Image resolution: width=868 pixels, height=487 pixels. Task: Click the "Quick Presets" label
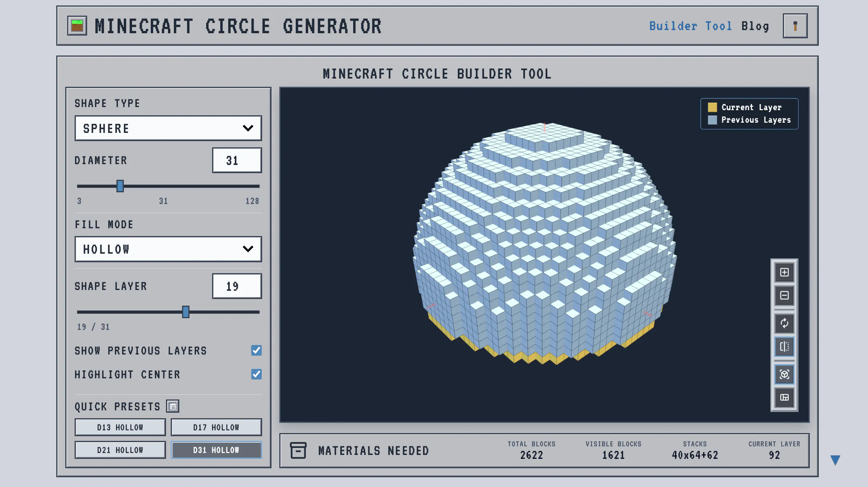(117, 406)
